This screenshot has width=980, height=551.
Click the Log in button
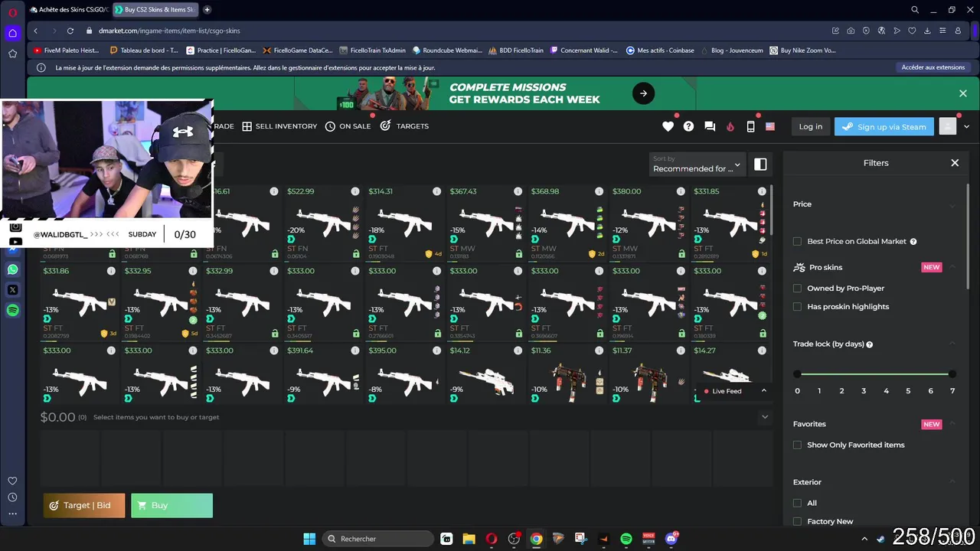(810, 127)
